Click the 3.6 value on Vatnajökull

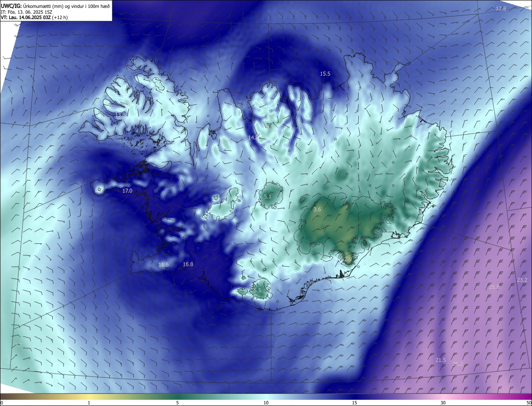(317, 210)
